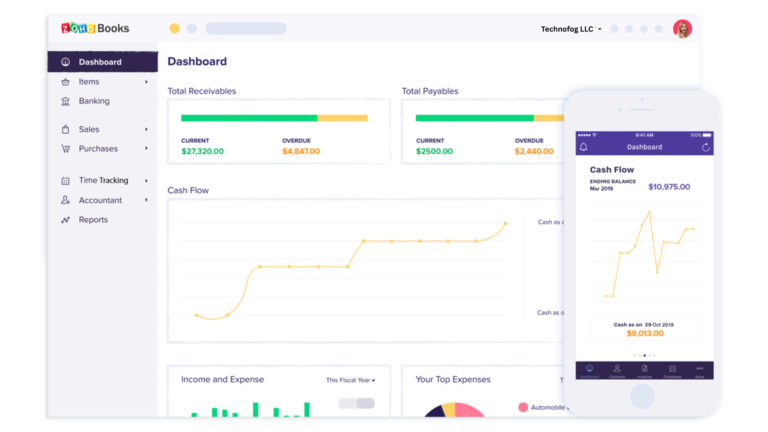
Task: Tap the More tab in mobile app
Action: (x=699, y=370)
